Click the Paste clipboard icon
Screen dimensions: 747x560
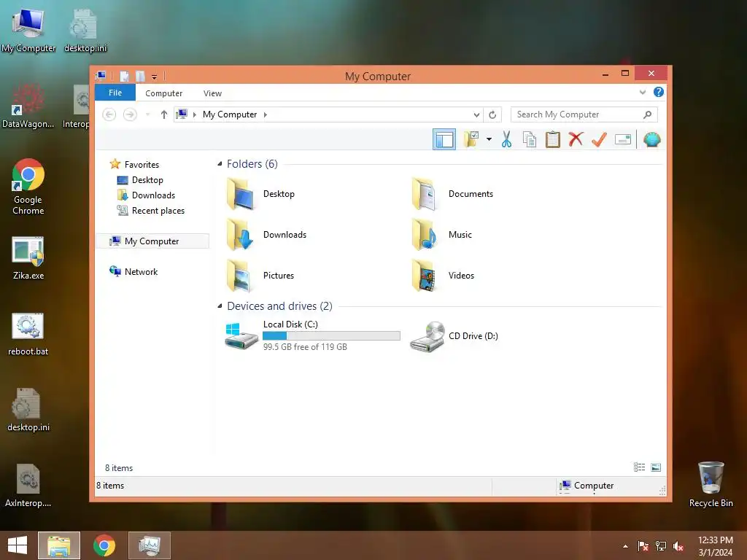click(x=553, y=139)
